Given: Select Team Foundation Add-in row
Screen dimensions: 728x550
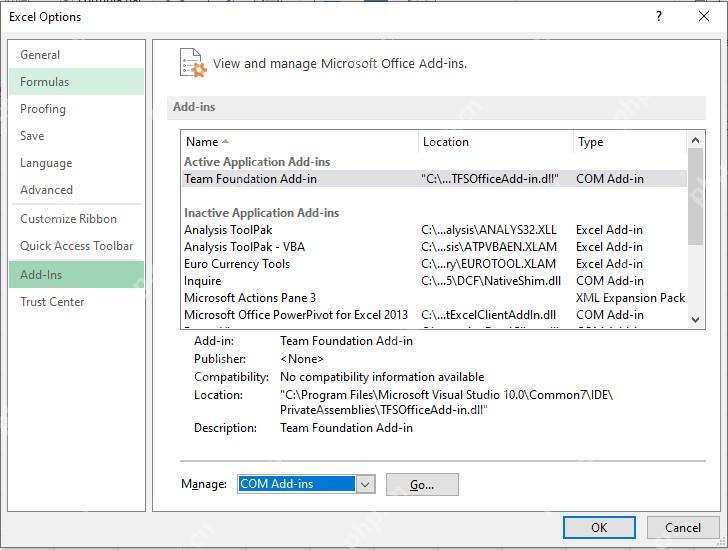Looking at the screenshot, I should [434, 179].
